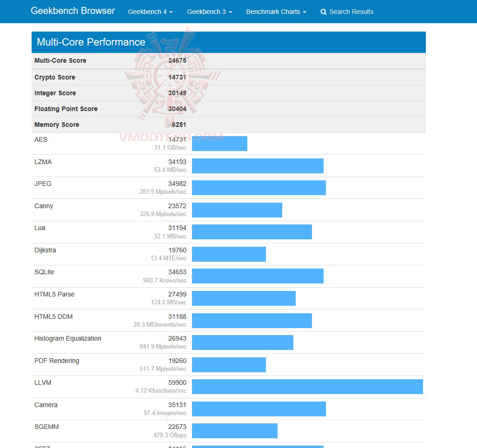Screen dimensions: 477x448
Task: Click the Dijkstra row label
Action: (45, 250)
